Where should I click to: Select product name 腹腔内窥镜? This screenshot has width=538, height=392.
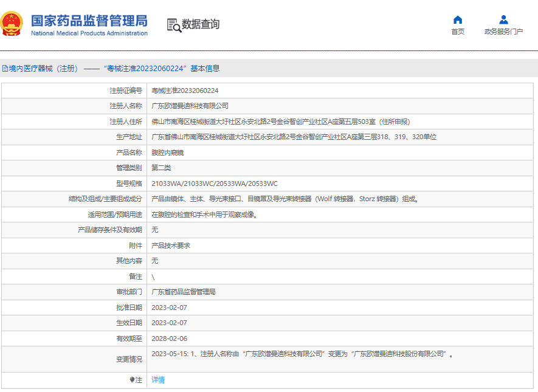pyautogui.click(x=168, y=153)
